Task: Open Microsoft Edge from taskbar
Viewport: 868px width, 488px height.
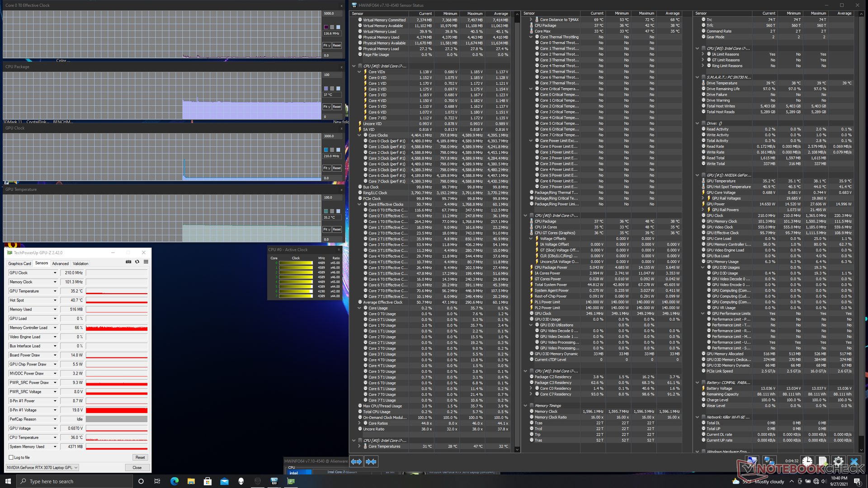Action: point(174,481)
